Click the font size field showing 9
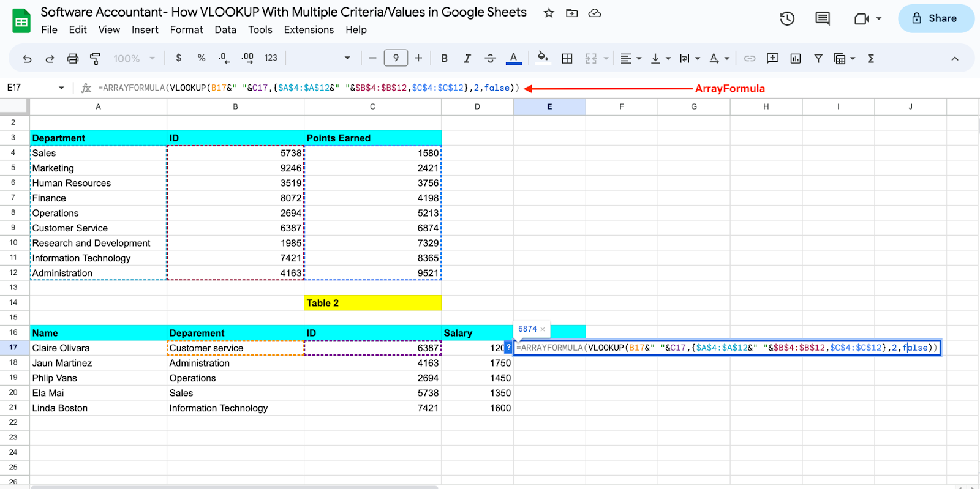The height and width of the screenshot is (489, 980). (x=396, y=58)
